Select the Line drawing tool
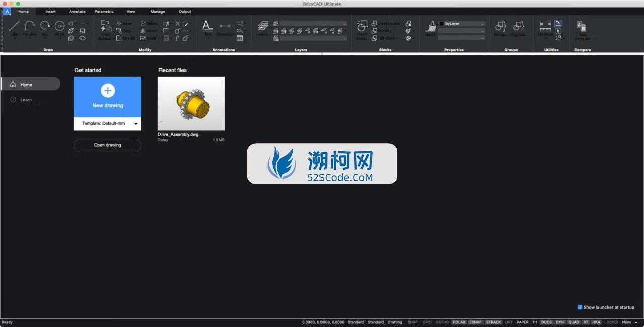The width and height of the screenshot is (644, 327). (14, 28)
